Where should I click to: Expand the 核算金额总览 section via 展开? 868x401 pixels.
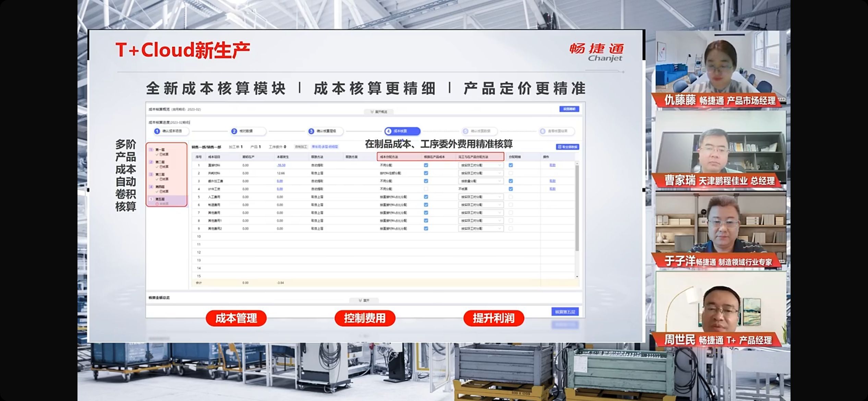coord(364,300)
